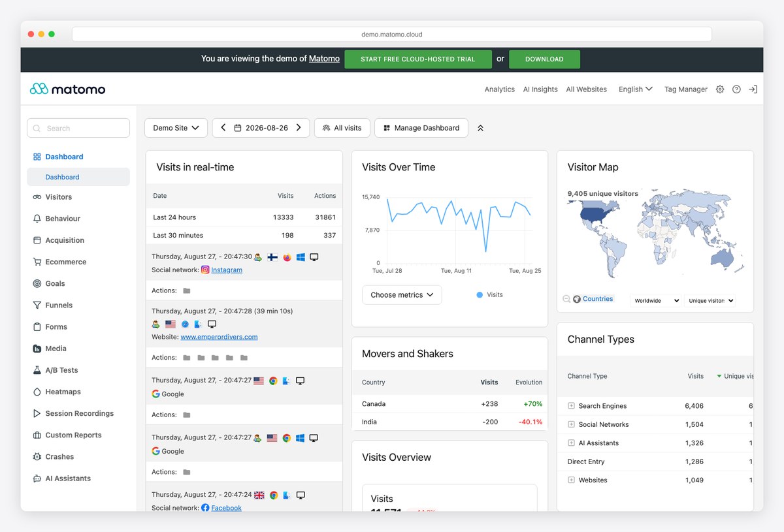Open Media in sidebar

(78, 349)
